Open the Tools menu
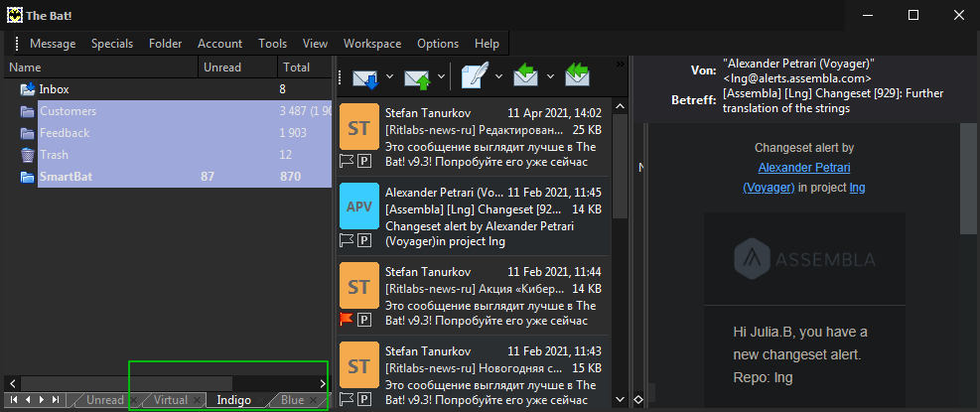This screenshot has width=980, height=412. point(272,44)
